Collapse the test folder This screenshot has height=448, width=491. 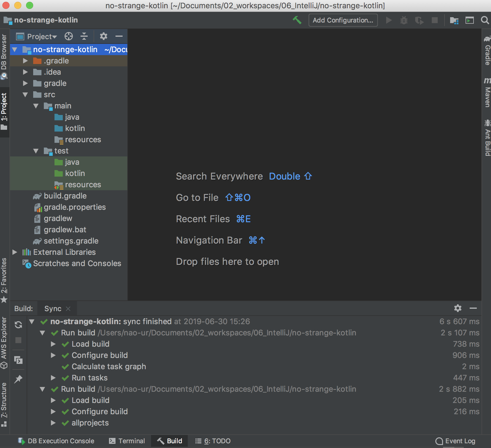[36, 151]
